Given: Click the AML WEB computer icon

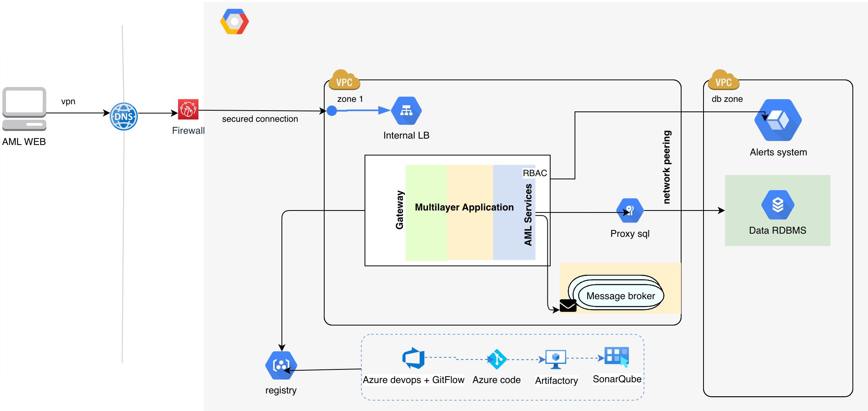Looking at the screenshot, I should tap(24, 109).
